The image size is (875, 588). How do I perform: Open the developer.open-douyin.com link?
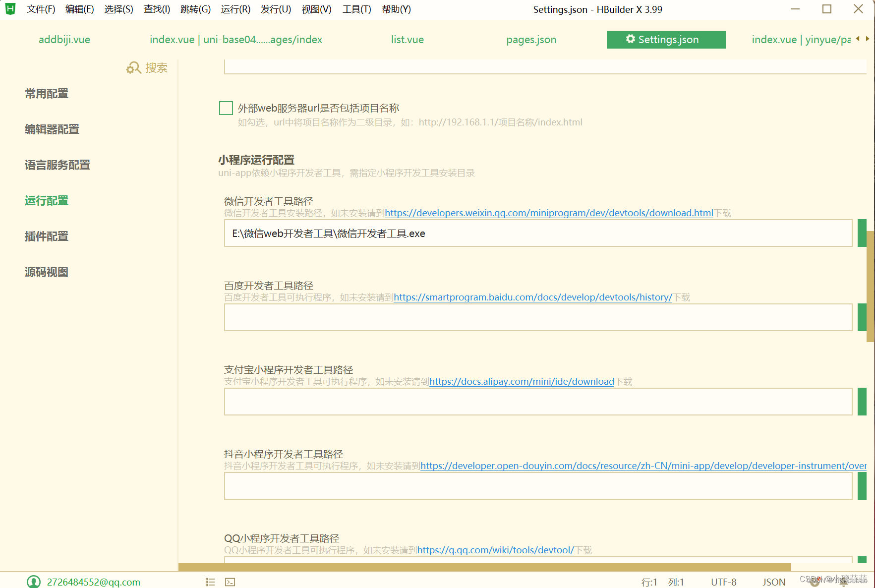tap(643, 466)
